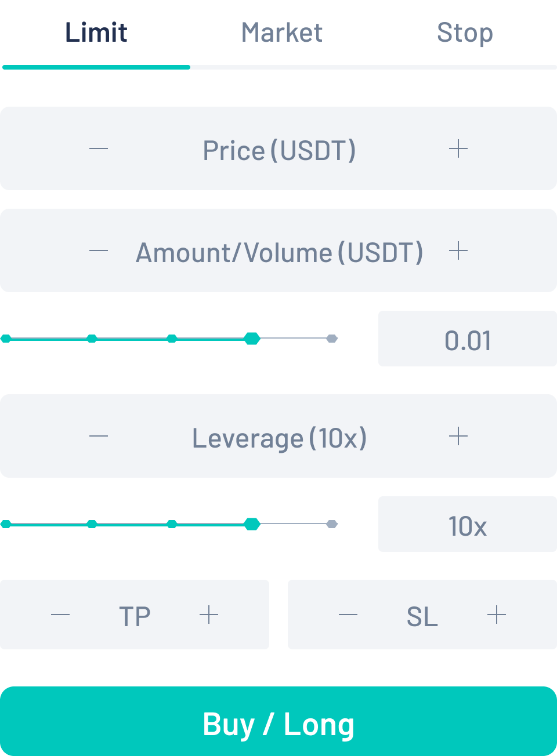Click plus icon in Amount/Volume field
557x756 pixels.
[x=458, y=251]
